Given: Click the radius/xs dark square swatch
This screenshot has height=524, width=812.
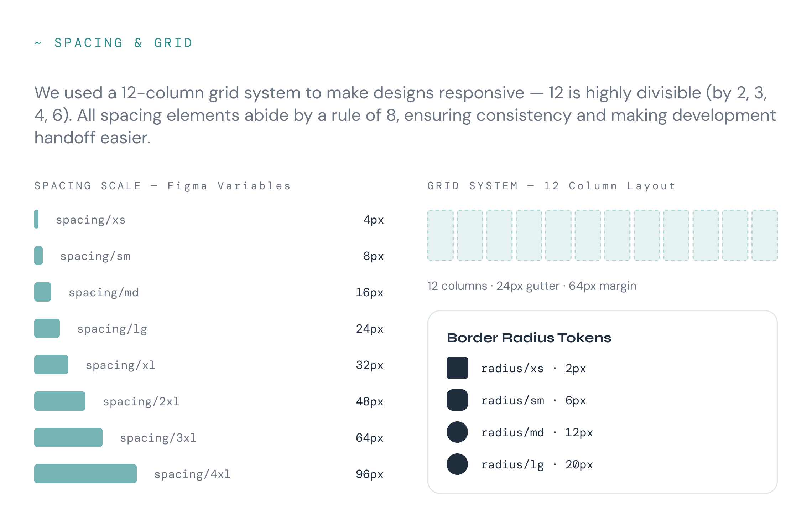Looking at the screenshot, I should pyautogui.click(x=457, y=368).
